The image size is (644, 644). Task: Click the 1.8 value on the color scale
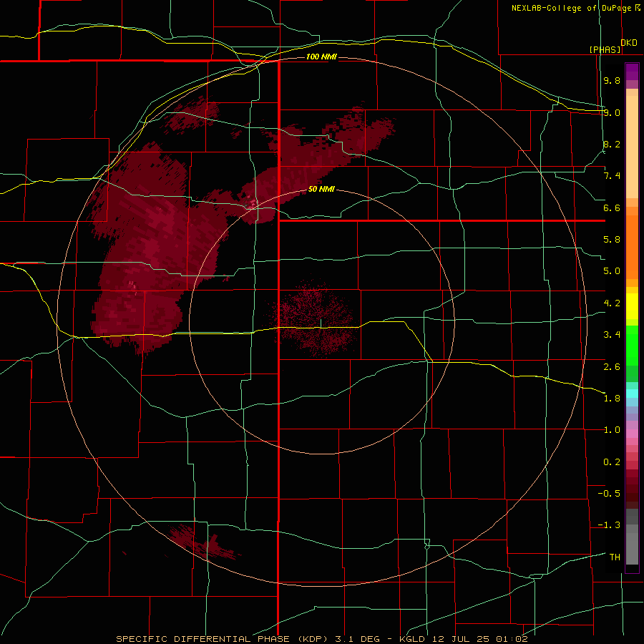click(x=612, y=399)
